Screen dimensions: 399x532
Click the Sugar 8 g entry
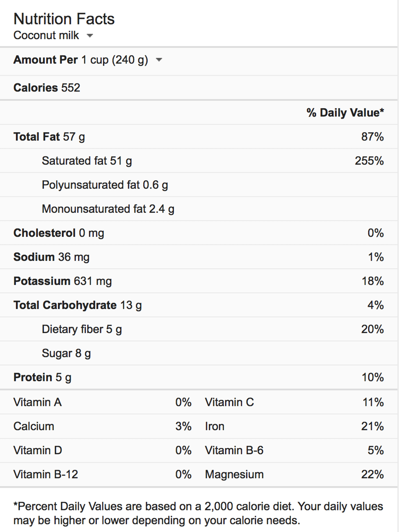(x=66, y=353)
